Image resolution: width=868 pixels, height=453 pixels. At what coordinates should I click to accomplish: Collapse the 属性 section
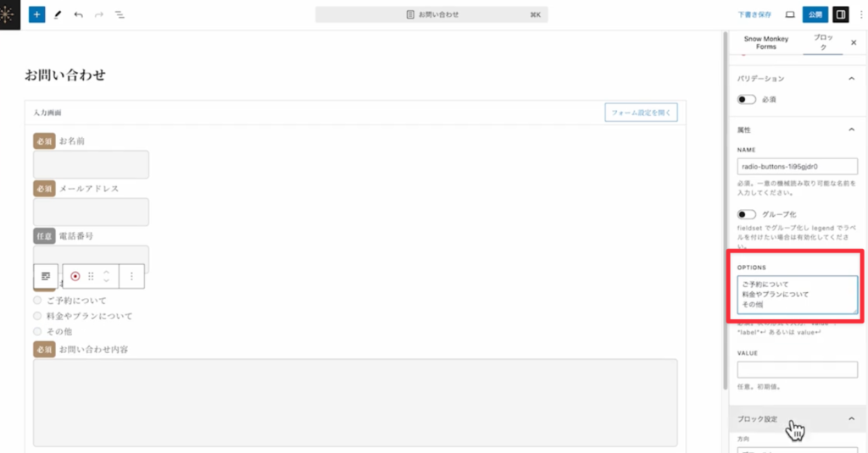tap(851, 130)
